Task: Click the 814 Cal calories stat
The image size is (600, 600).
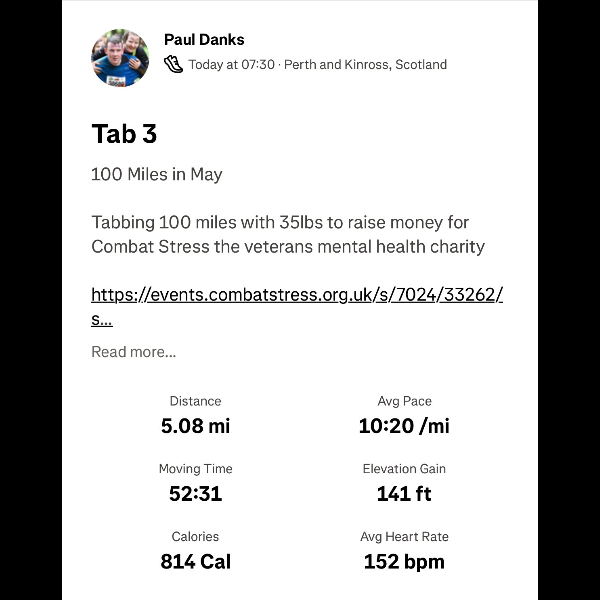Action: (196, 561)
